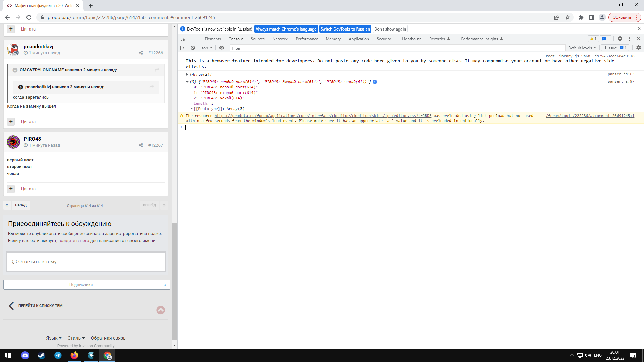Image resolution: width=644 pixels, height=362 pixels.
Task: Click the live expression eye icon
Action: pos(222,48)
